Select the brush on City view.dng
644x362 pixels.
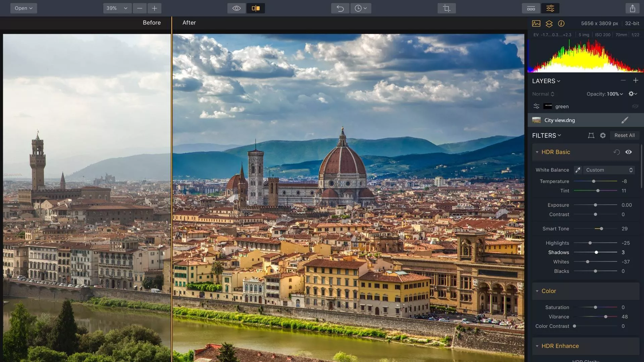click(625, 120)
